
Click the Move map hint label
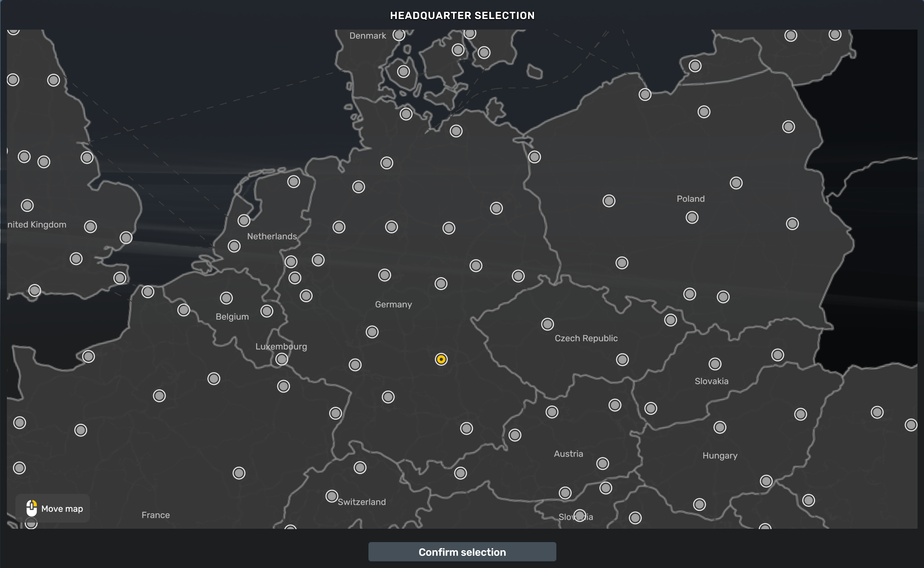[62, 508]
